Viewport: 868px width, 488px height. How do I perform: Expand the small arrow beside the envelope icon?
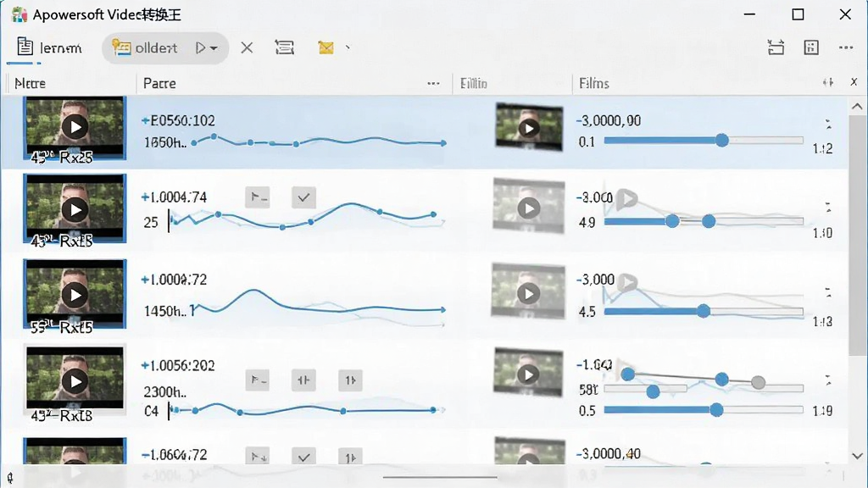click(348, 47)
